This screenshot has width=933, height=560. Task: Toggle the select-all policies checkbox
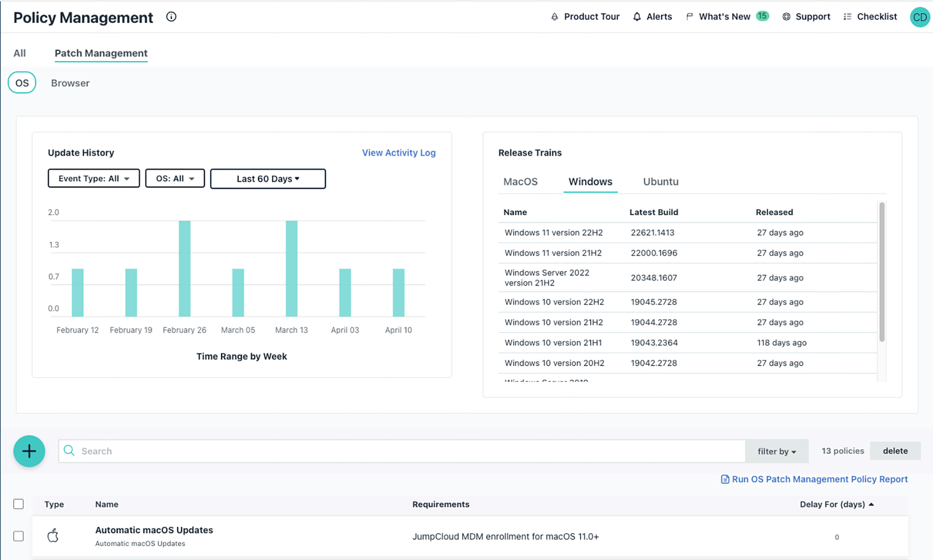pos(18,504)
